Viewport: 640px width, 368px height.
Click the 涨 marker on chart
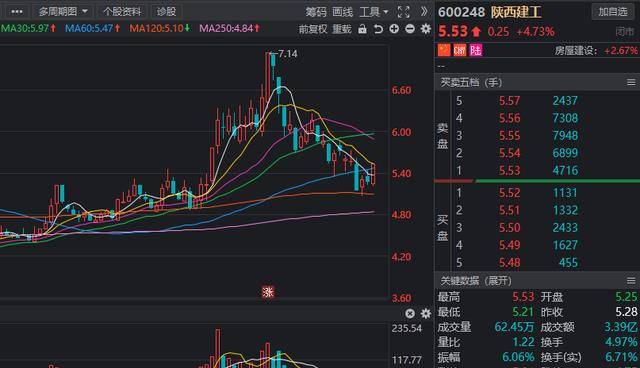pos(268,291)
